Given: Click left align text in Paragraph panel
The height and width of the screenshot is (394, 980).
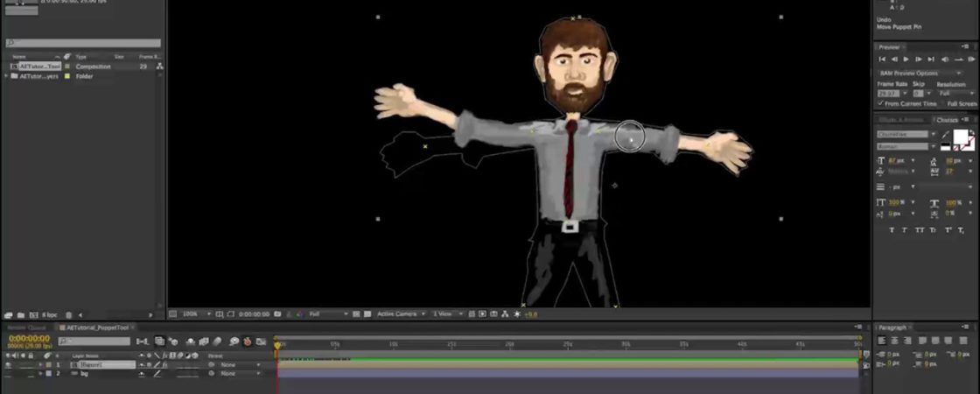Looking at the screenshot, I should pos(882,341).
